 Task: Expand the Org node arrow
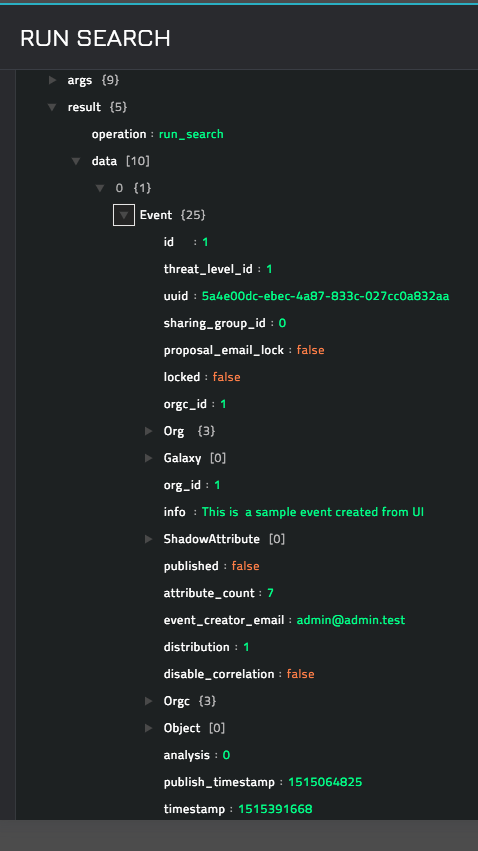point(149,431)
